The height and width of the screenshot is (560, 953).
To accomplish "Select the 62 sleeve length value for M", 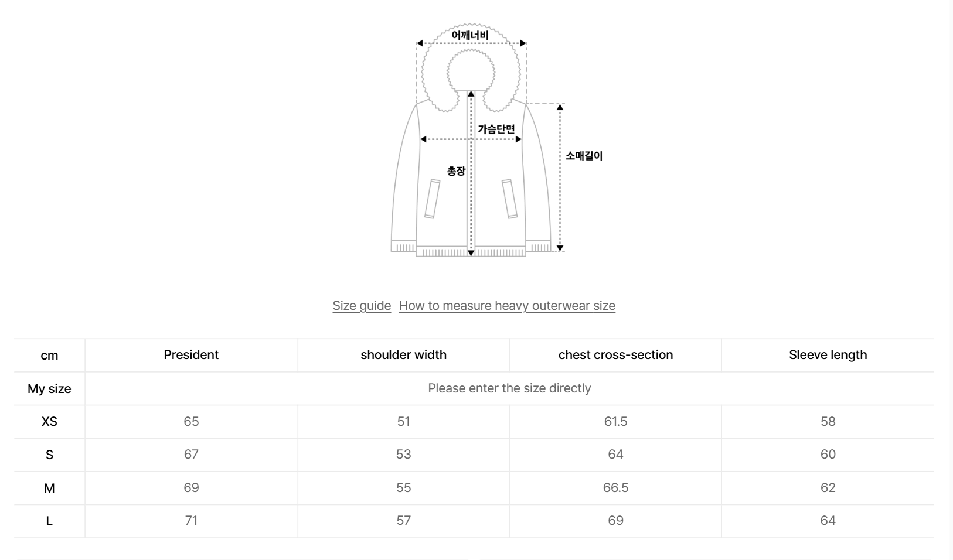I will (x=828, y=487).
